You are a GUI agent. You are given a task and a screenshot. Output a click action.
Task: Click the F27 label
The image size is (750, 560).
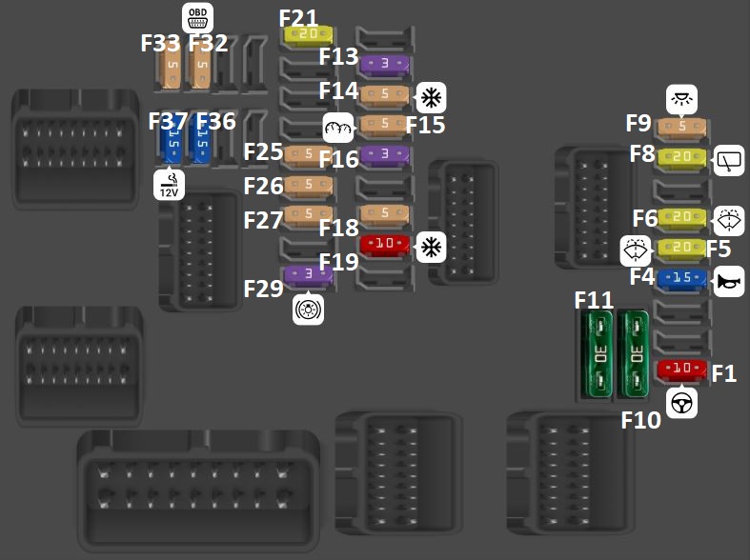click(x=263, y=220)
